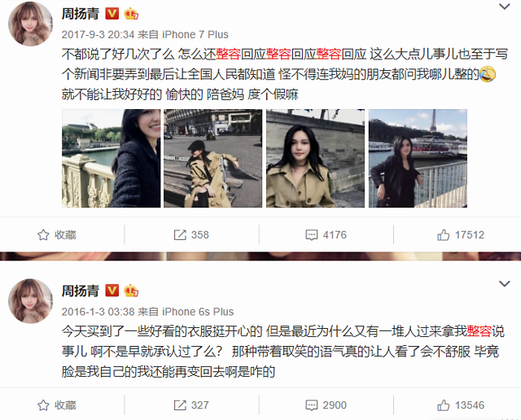Screen dimensions: 521x420
Task: Open 周扬青 profile name on the first post
Action: click(x=81, y=14)
